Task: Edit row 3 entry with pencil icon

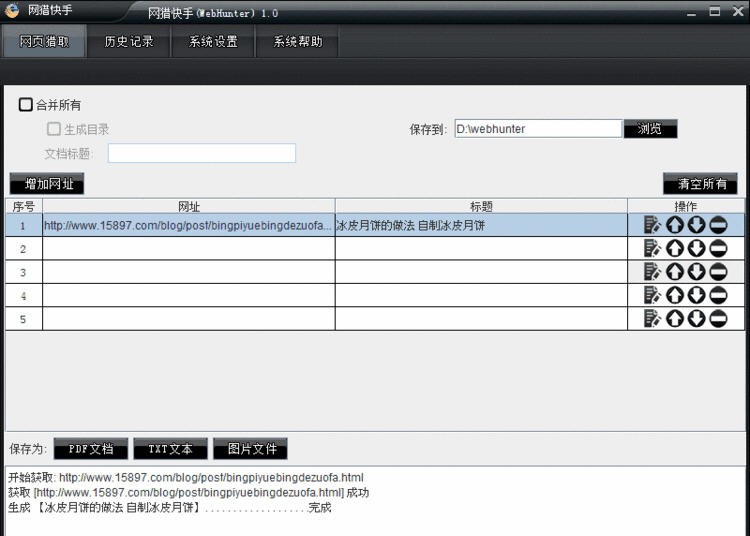Action: click(652, 272)
